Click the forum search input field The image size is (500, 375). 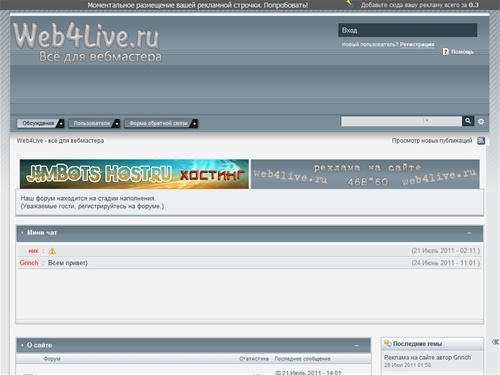point(382,121)
